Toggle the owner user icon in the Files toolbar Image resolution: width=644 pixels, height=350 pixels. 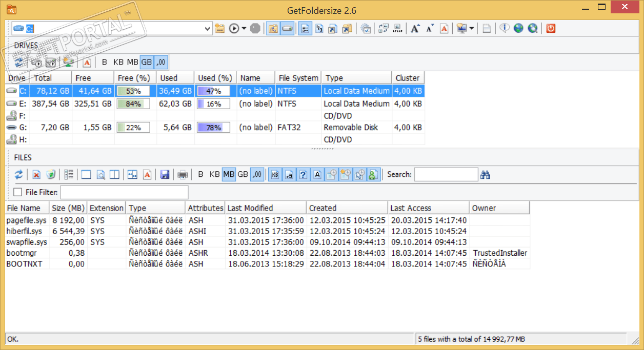(374, 175)
